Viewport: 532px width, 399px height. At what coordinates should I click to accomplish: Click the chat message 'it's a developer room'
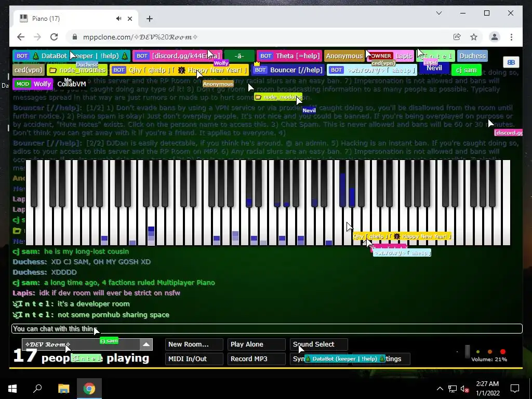pyautogui.click(x=94, y=303)
